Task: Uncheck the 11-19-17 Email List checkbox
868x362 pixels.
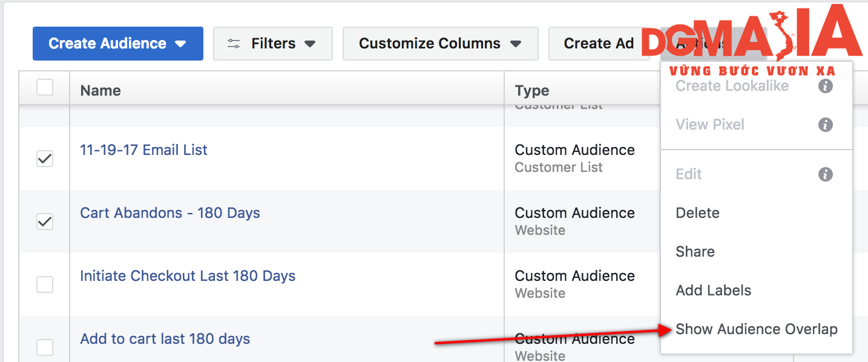Action: click(x=45, y=159)
